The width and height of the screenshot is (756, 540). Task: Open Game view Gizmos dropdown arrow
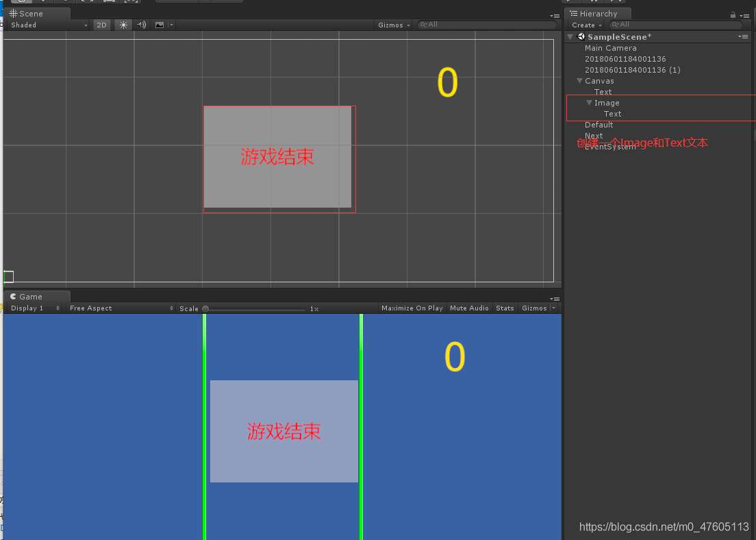[x=553, y=308]
